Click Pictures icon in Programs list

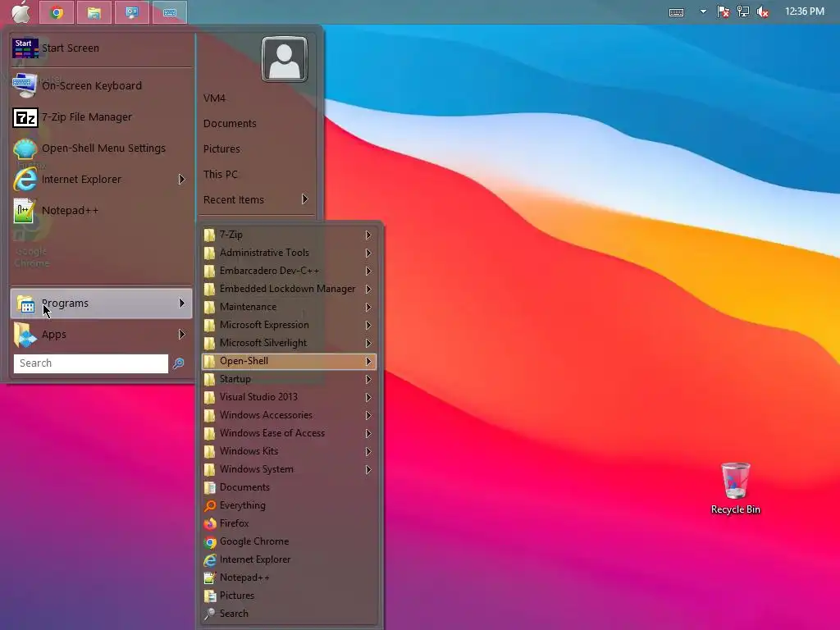pos(209,596)
